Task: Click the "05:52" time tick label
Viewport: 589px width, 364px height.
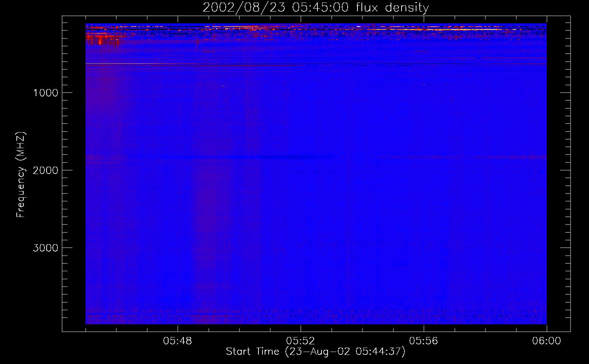Action: (301, 341)
